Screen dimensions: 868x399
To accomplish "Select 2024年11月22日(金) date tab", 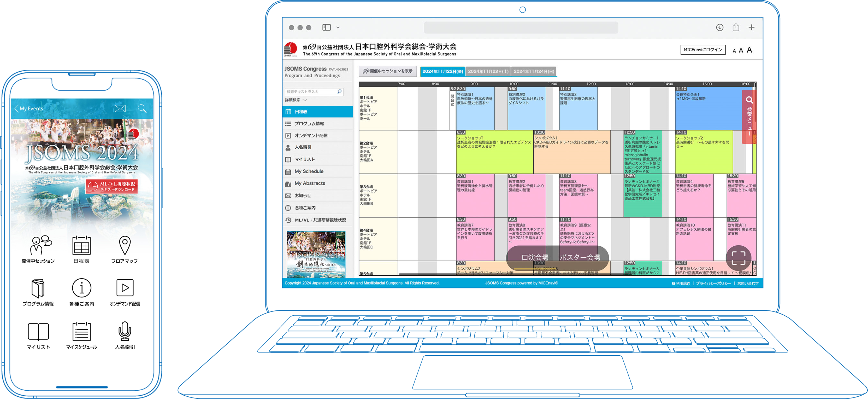I will (442, 72).
